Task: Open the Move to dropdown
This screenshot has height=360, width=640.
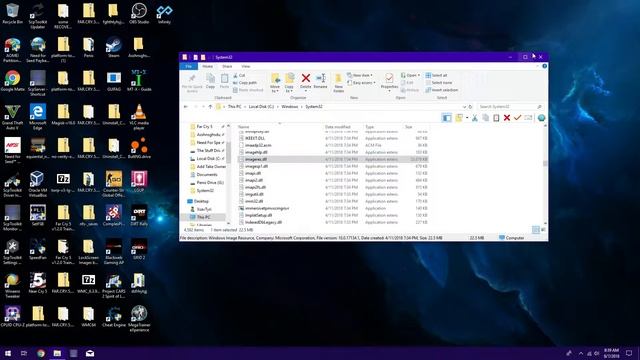Action: [x=275, y=83]
